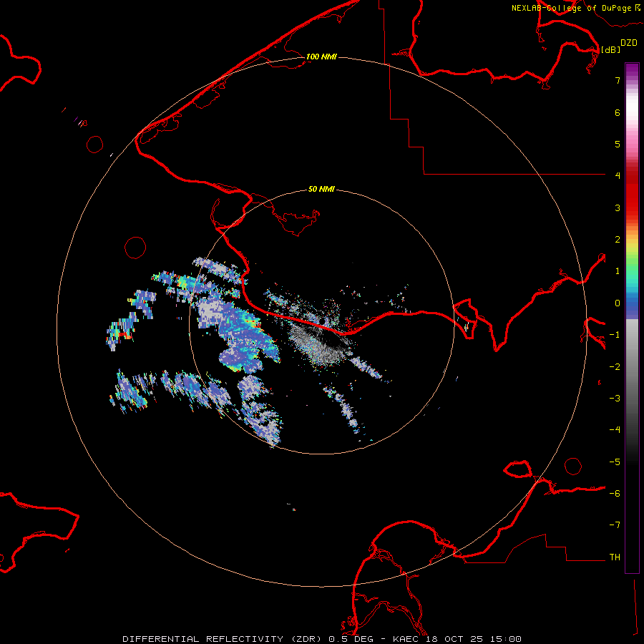The image size is (644, 644).
Task: Click the [dB] unit label
Action: pos(611,49)
